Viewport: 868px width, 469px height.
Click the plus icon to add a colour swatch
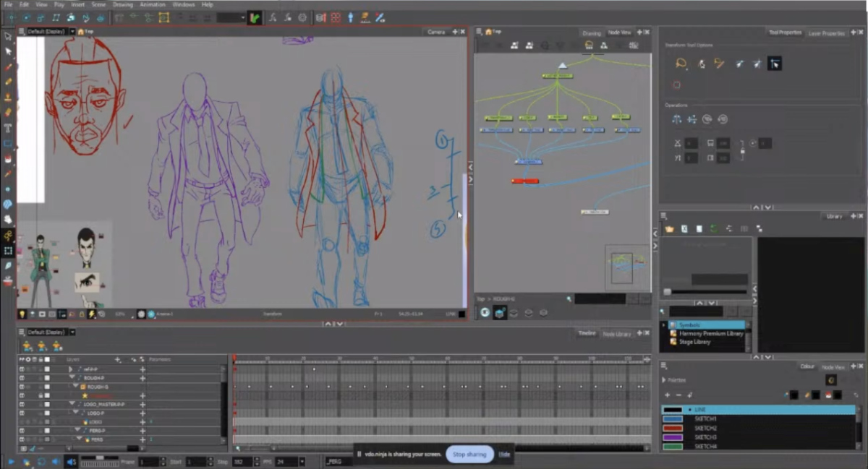coord(667,395)
